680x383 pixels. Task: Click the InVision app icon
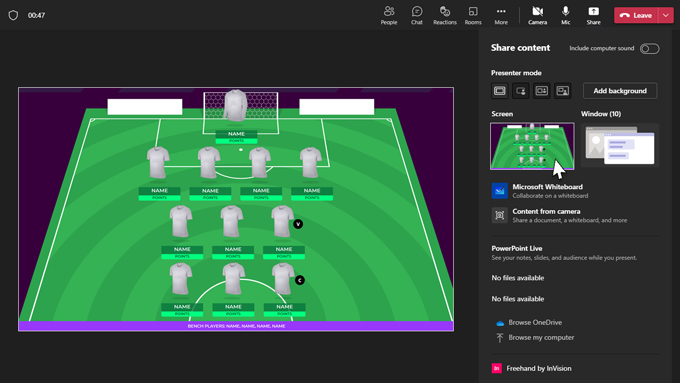point(497,368)
